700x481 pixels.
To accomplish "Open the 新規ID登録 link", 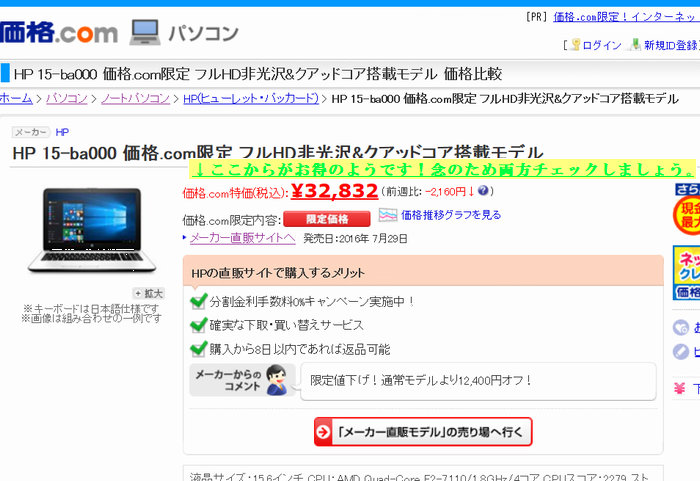I will [x=671, y=45].
